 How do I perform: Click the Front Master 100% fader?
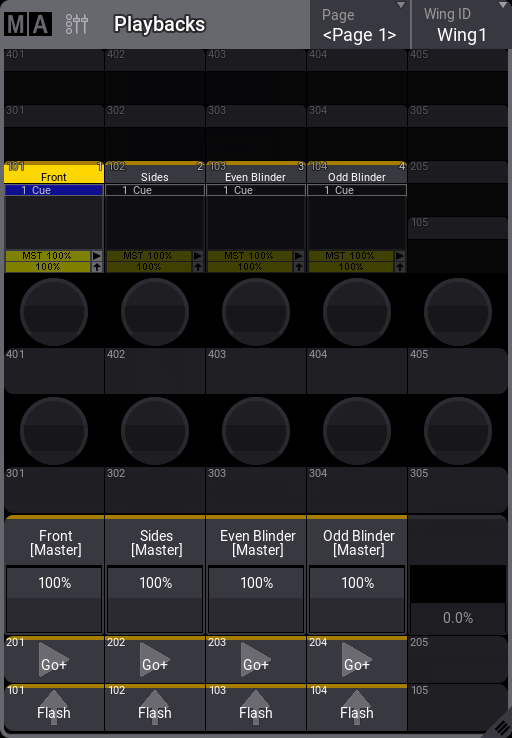click(54, 600)
